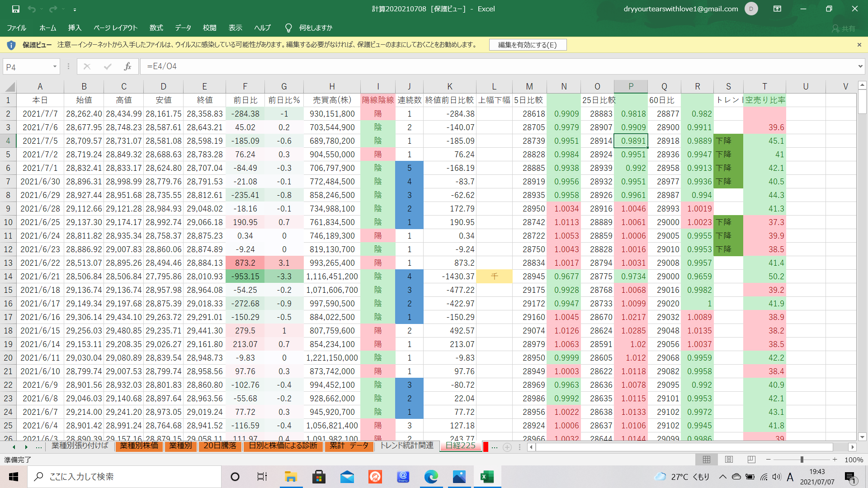
Task: Click the add new sheet plus icon
Action: (507, 447)
